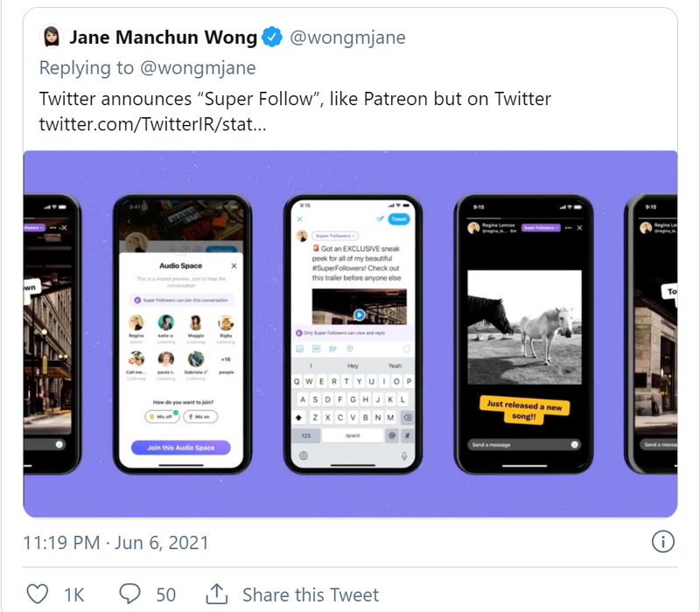This screenshot has height=612, width=700.
Task: Play the trailer video in the composer
Action: tap(359, 313)
